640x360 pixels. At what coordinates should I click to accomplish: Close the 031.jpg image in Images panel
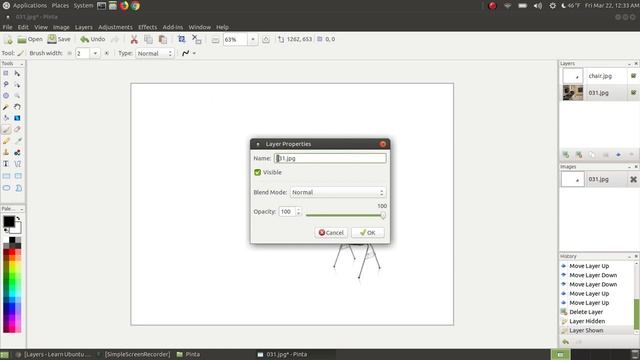[633, 179]
